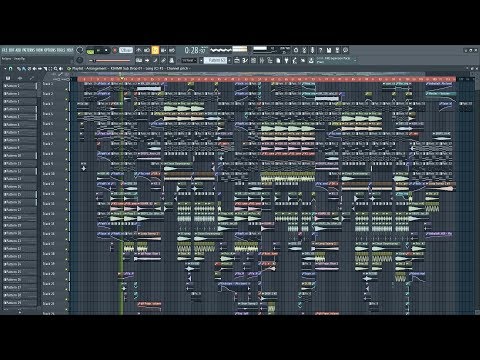Go to previous pattern with left arrow
The image size is (480, 360).
pyautogui.click(x=201, y=60)
